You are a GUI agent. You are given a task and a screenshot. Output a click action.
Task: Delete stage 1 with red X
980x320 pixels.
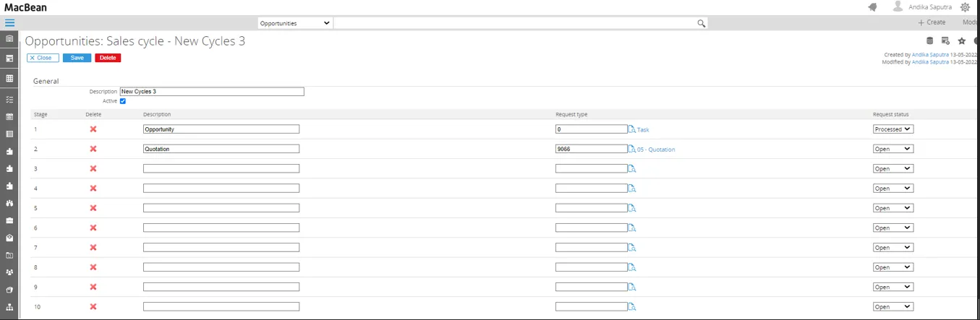coord(93,129)
